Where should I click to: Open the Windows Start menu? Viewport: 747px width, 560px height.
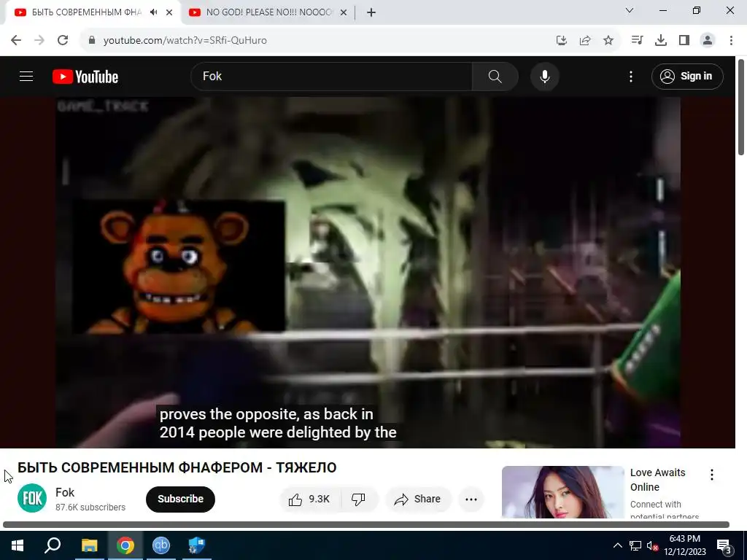coord(18,545)
